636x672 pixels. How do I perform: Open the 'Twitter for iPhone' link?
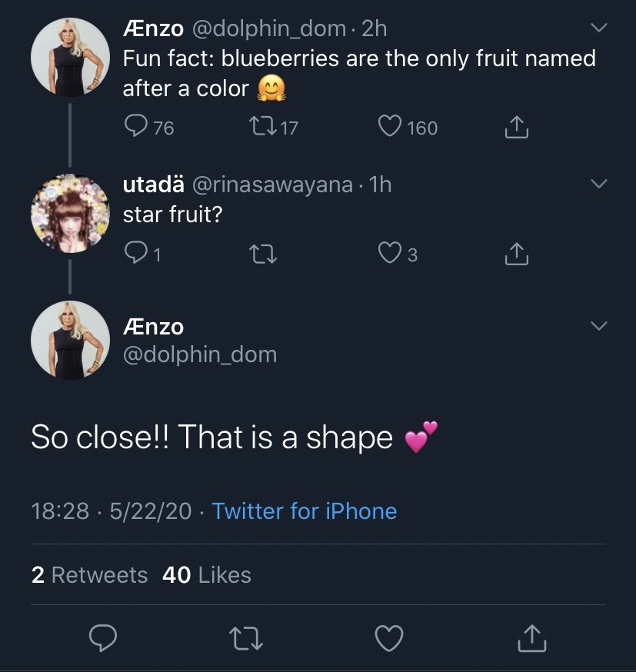click(x=305, y=511)
